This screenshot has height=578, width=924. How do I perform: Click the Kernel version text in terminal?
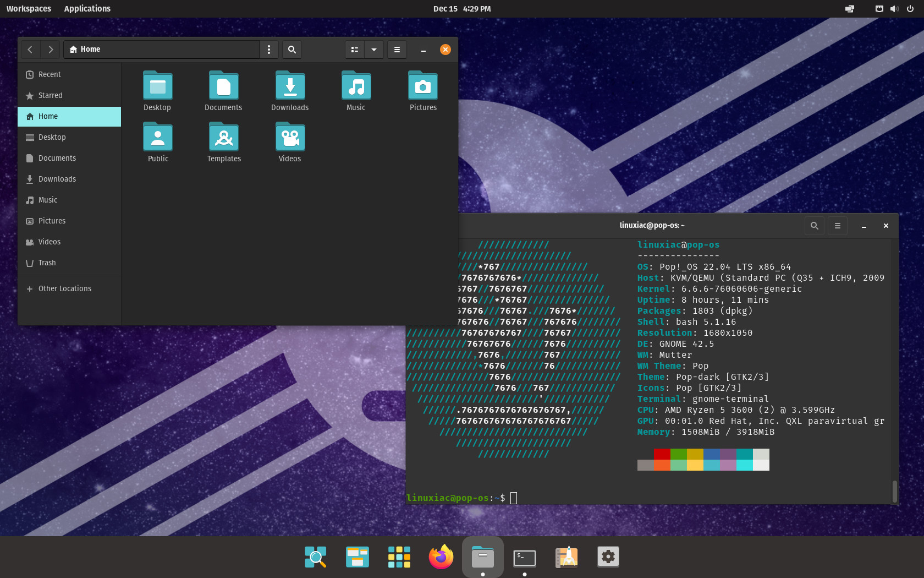pyautogui.click(x=741, y=289)
